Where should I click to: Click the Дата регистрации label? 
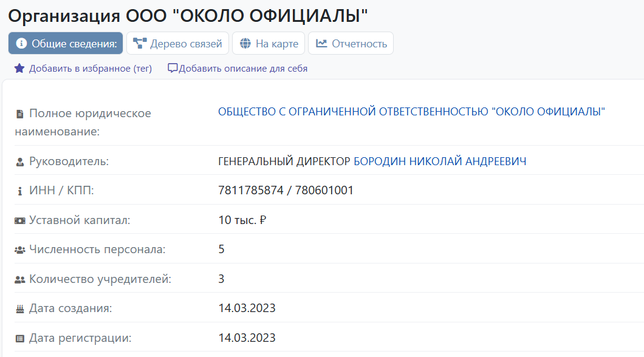[80, 338]
